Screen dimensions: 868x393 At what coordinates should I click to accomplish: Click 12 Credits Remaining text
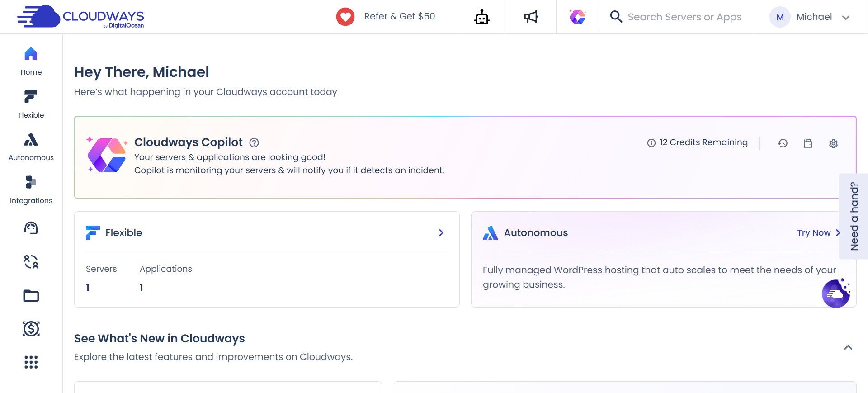(x=703, y=142)
